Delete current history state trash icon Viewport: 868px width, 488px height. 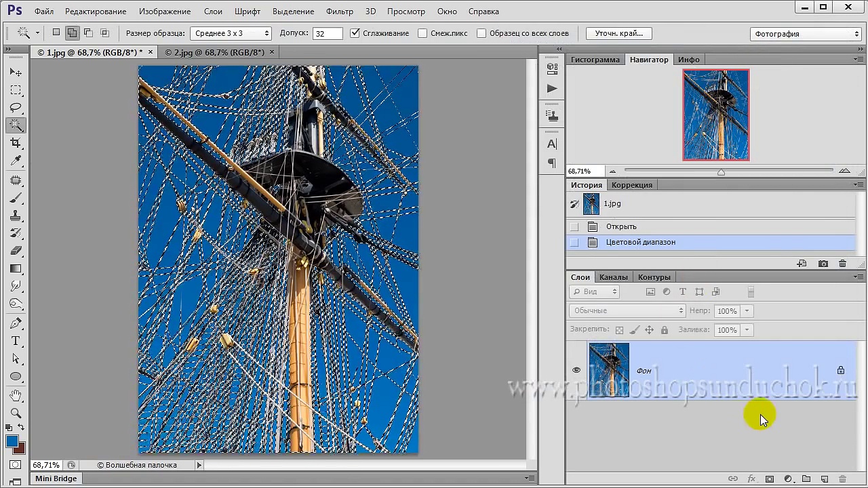[842, 264]
